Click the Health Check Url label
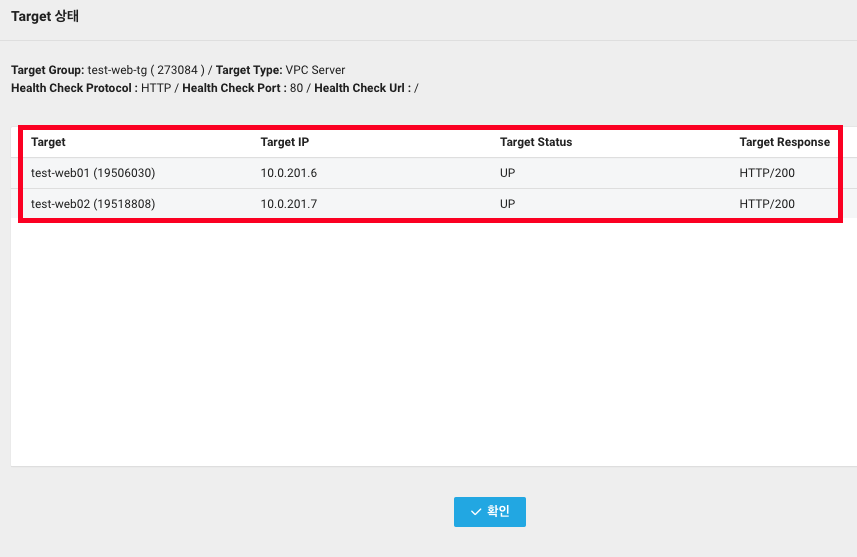The width and height of the screenshot is (857, 557). click(359, 88)
